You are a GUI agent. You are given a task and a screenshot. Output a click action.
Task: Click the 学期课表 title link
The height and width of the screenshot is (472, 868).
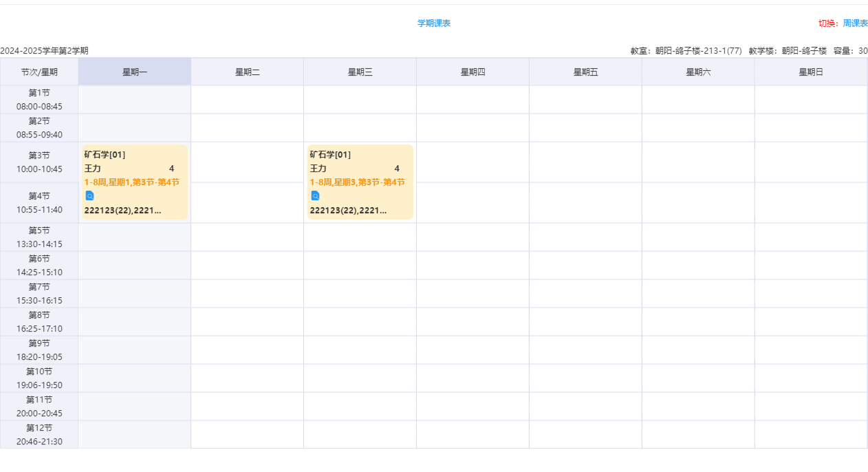tap(434, 23)
